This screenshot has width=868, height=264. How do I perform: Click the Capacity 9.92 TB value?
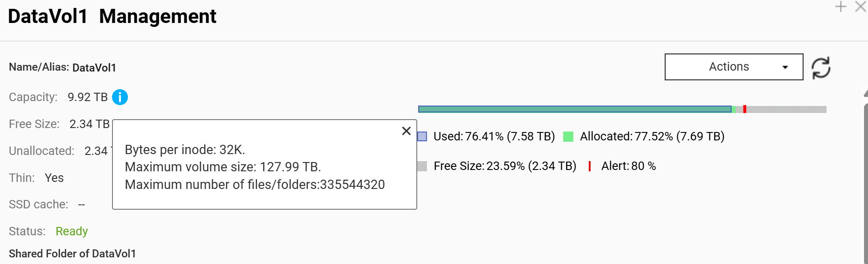pos(88,97)
